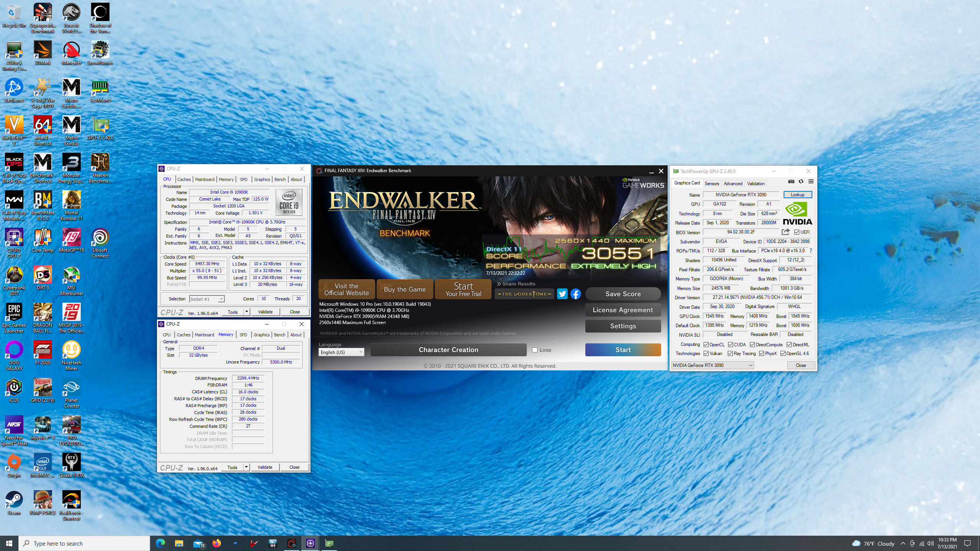This screenshot has width=980, height=551.
Task: Launch Cyberpunk 2077 desktop icon
Action: coord(14,281)
